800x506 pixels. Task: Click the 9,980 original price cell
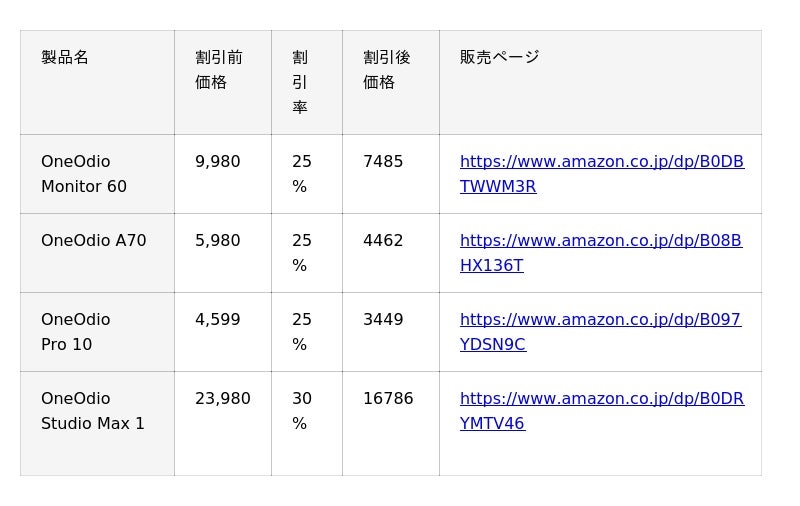click(x=218, y=162)
